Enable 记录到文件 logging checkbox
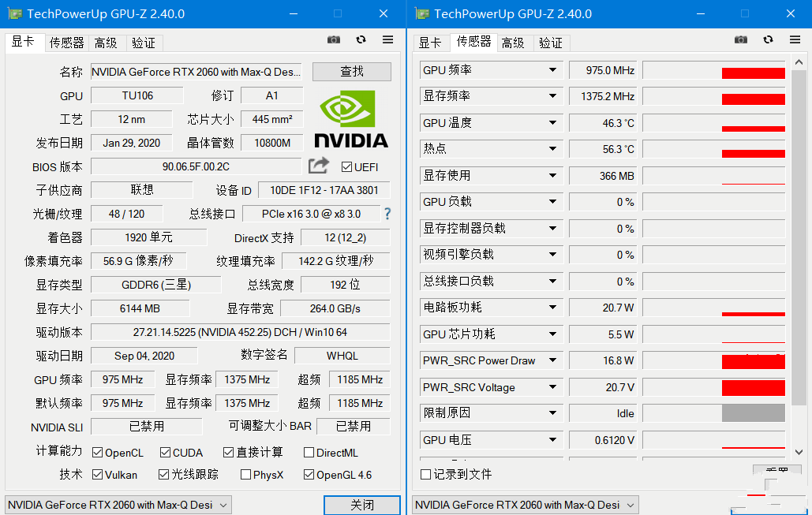This screenshot has height=515, width=812. coord(425,474)
